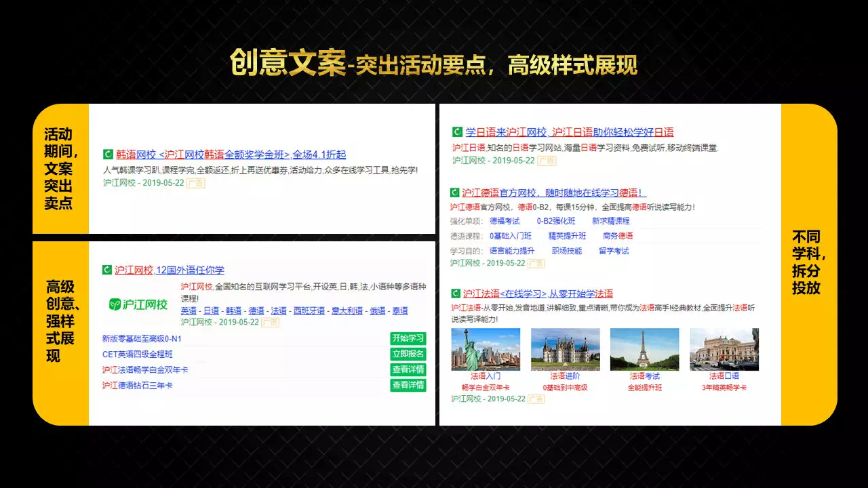The image size is (868, 488).
Task: Click 广告 badge in the 韩语网校 ad
Action: tap(195, 183)
